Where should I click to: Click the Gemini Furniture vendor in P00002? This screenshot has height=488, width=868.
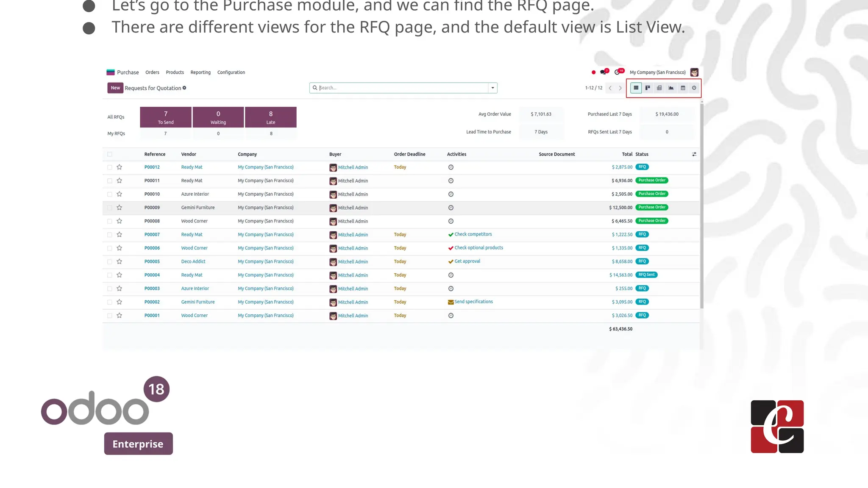pyautogui.click(x=198, y=302)
